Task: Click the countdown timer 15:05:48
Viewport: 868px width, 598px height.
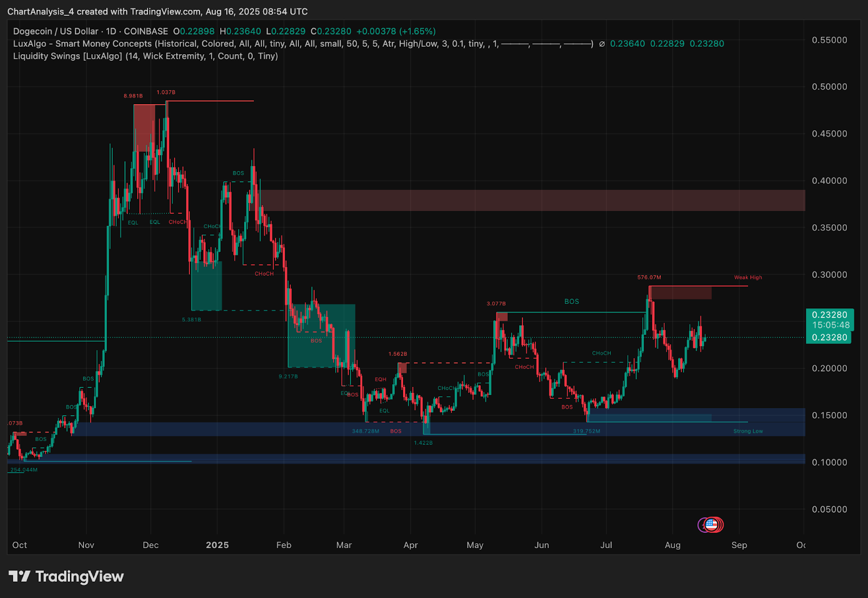Action: (830, 325)
